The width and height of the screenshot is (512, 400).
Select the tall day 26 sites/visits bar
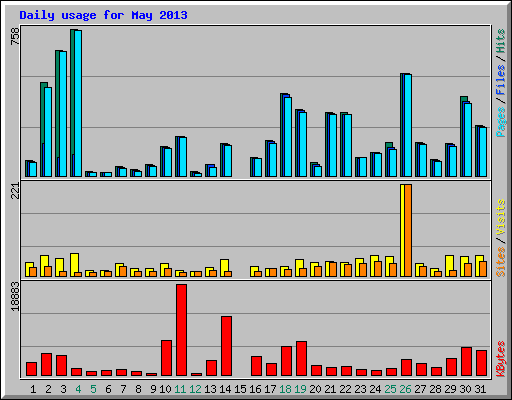(406, 230)
